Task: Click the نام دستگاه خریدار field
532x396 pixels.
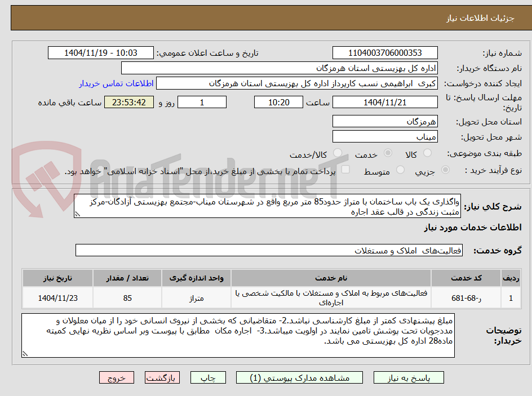Action: 279,68
